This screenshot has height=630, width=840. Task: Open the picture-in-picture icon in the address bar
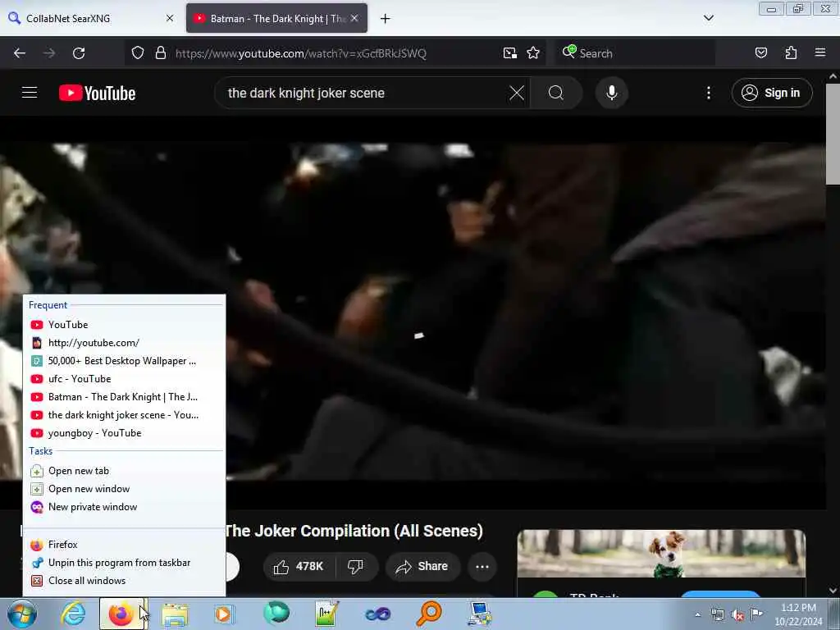tap(510, 53)
